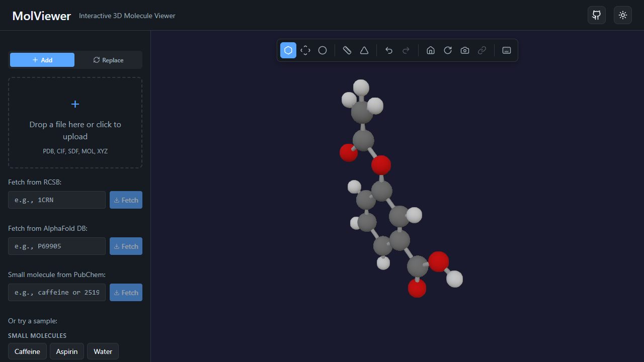644x362 pixels.
Task: Load the Water sample
Action: click(x=103, y=351)
